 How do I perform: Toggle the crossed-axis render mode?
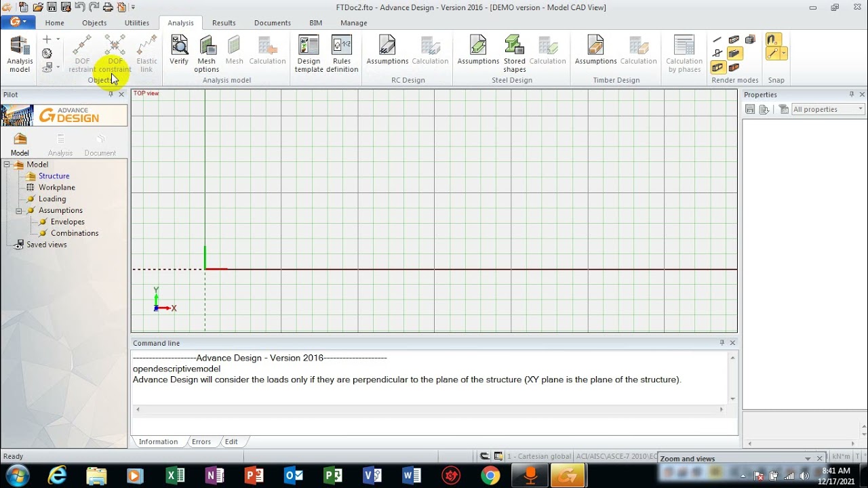pyautogui.click(x=717, y=53)
